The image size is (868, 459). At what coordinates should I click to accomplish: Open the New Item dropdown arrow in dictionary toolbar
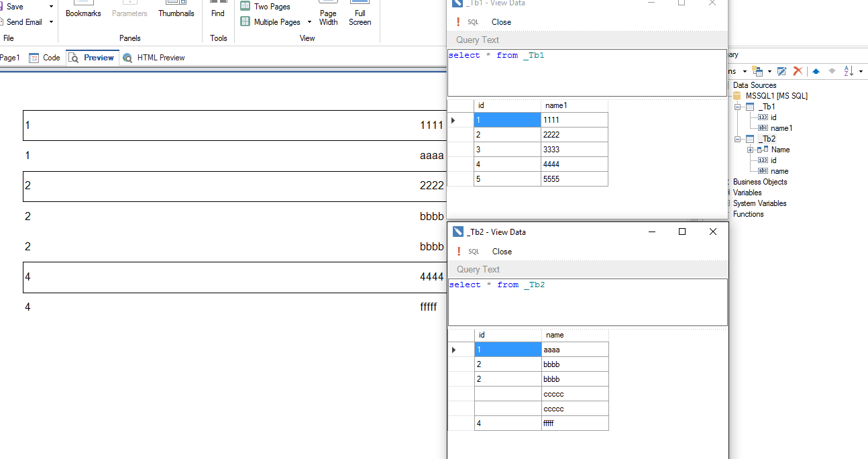769,71
